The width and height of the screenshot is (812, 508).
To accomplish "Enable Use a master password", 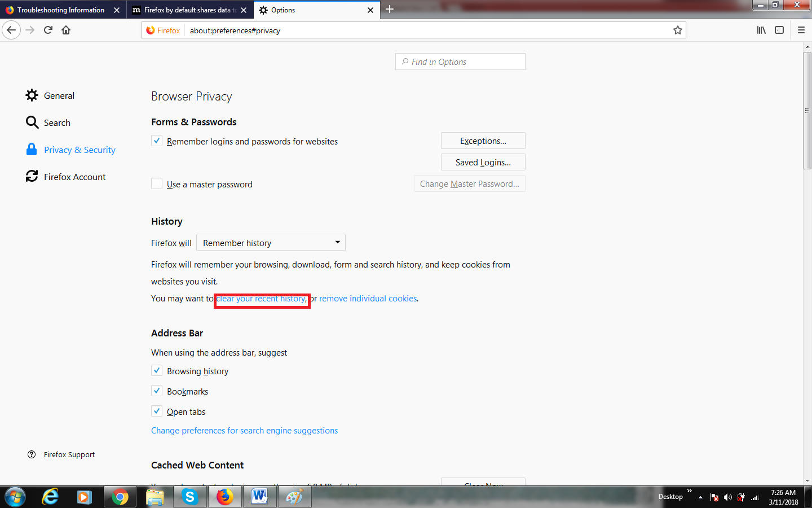I will point(156,183).
